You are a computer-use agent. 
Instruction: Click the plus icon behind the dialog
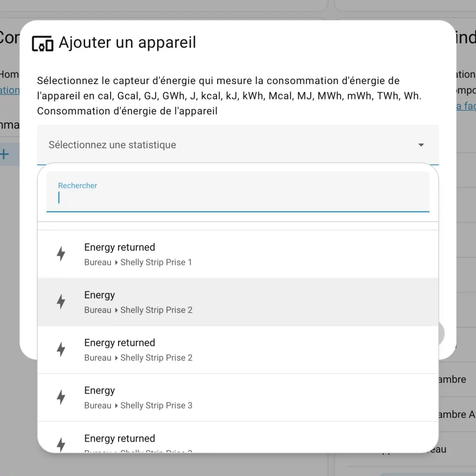[5, 154]
